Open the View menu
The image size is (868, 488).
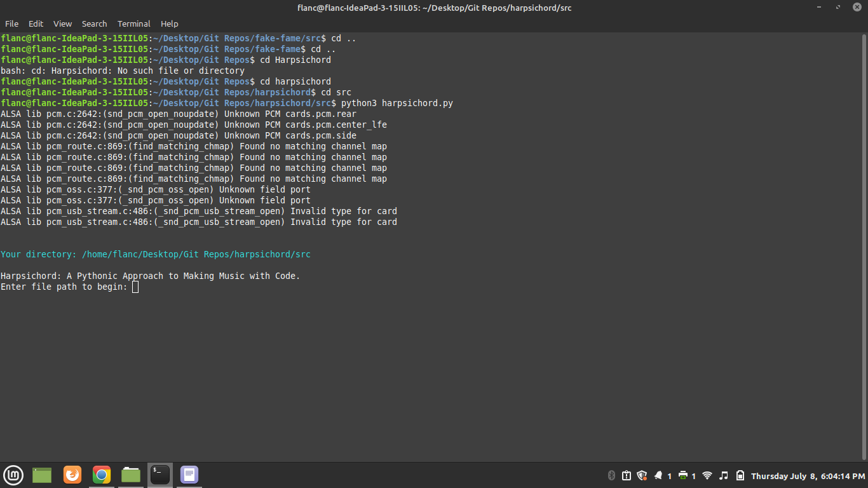pyautogui.click(x=62, y=24)
